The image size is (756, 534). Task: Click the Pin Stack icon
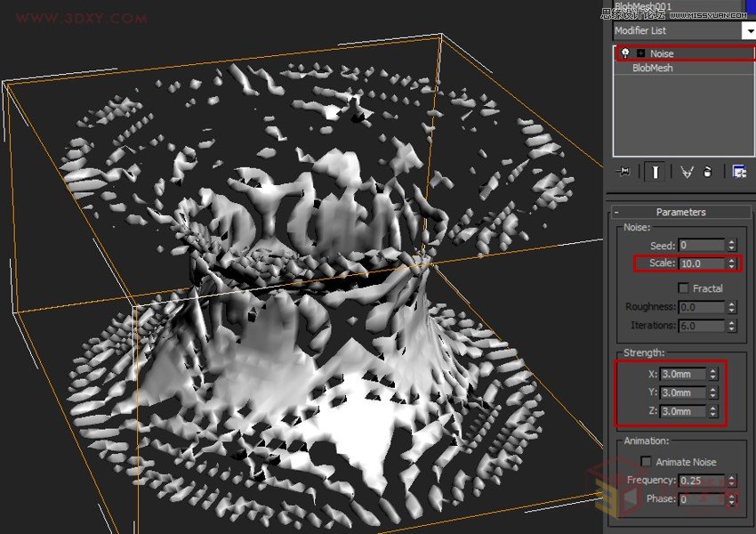coord(623,172)
